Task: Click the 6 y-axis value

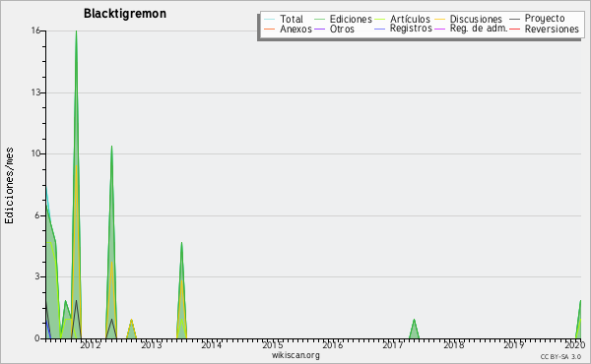Action: tap(37, 215)
